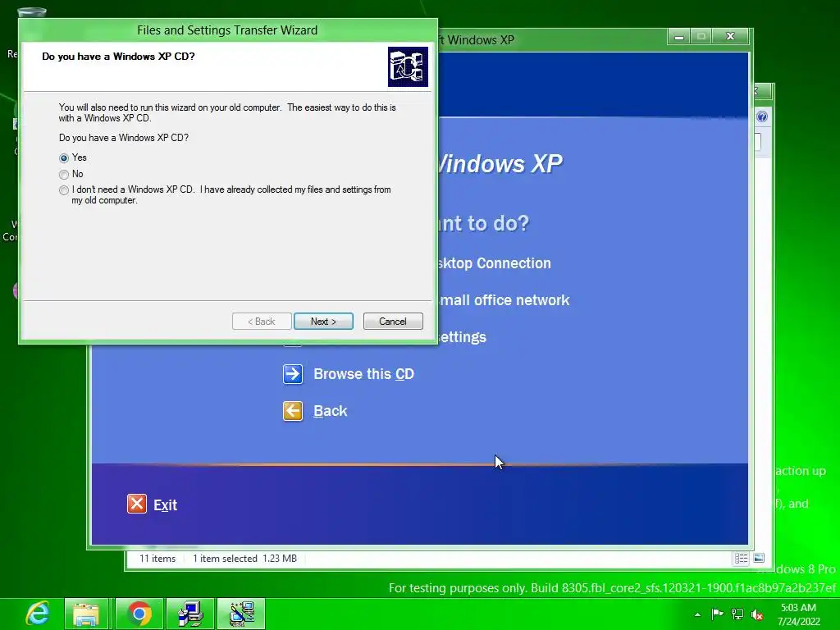Click the muted volume tray icon
Screen dimensions: 840x630
(757, 614)
